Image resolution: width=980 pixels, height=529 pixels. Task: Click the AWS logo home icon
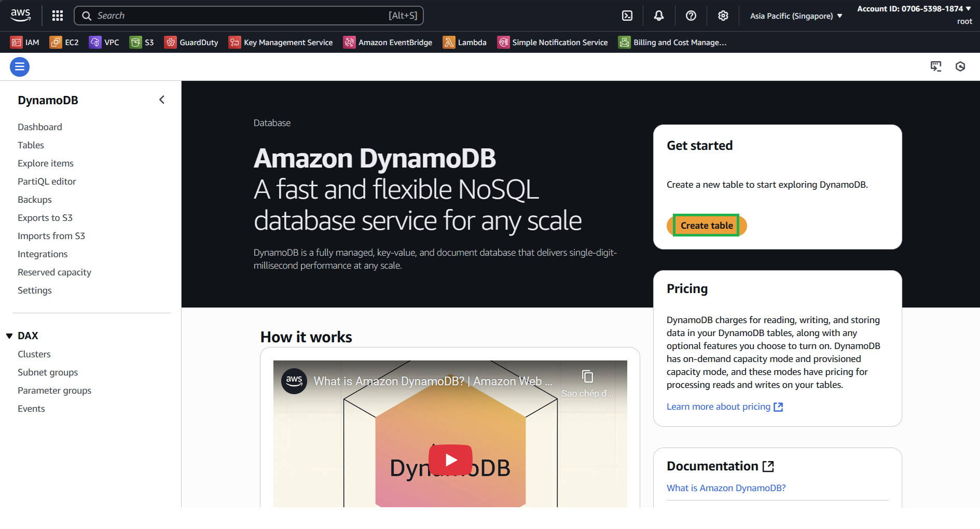point(21,16)
